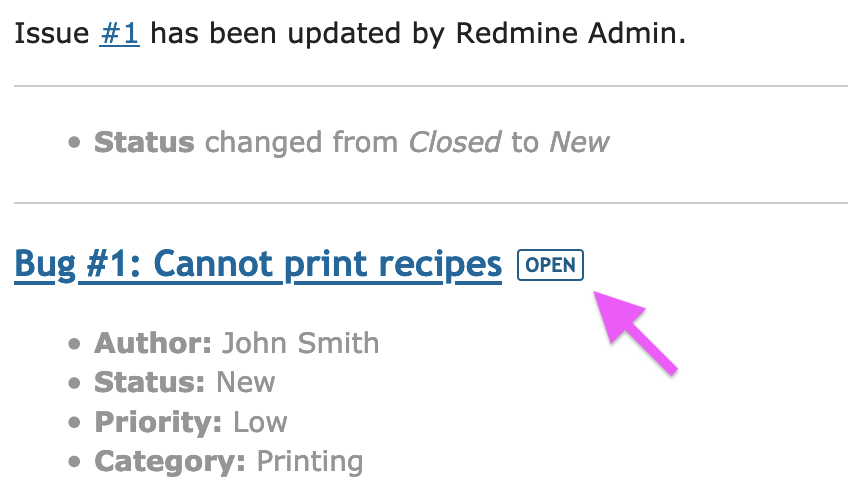Click the John Smith author name
Image resolution: width=848 pixels, height=478 pixels.
point(301,343)
